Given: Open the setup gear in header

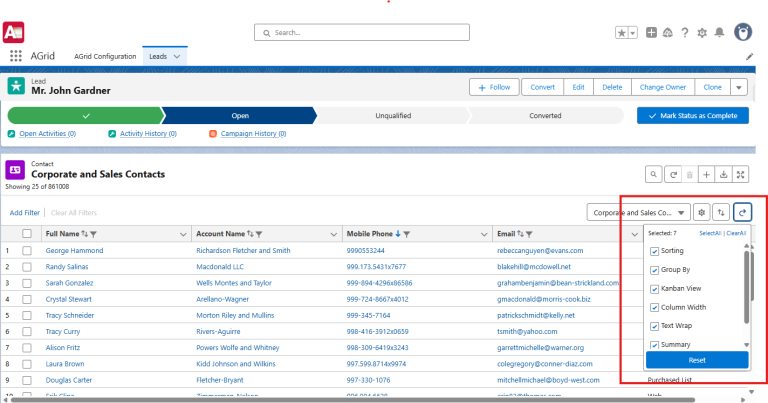Looking at the screenshot, I should pos(702,33).
